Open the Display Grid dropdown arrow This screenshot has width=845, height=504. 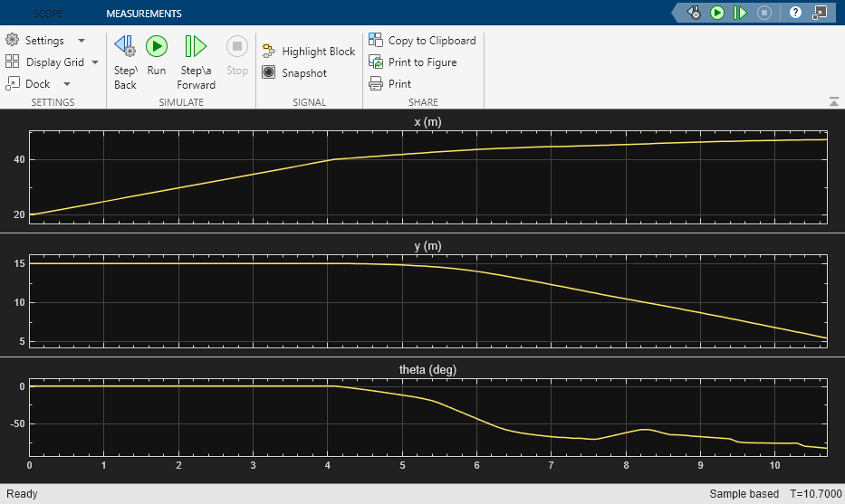coord(95,62)
